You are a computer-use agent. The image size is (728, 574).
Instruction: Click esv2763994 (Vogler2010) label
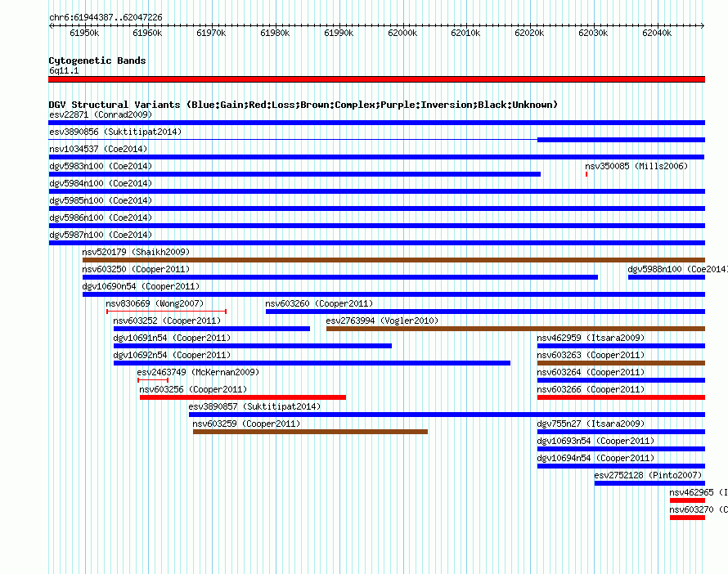(382, 321)
